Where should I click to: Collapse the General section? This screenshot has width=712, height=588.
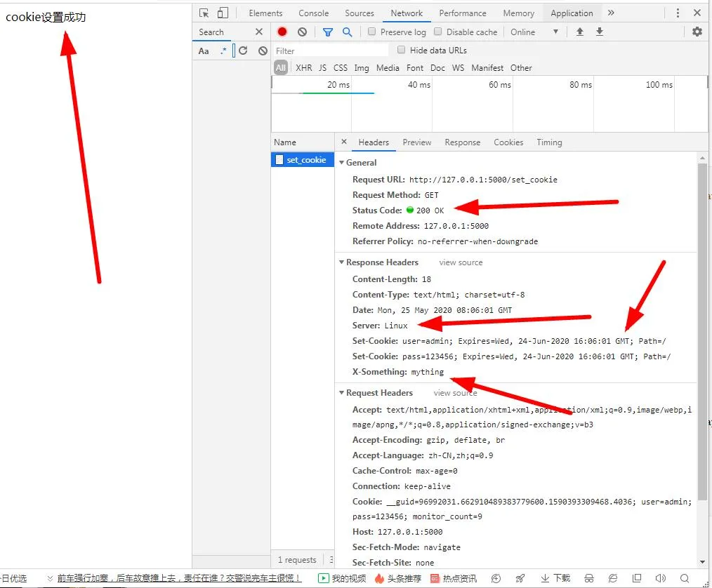[342, 163]
